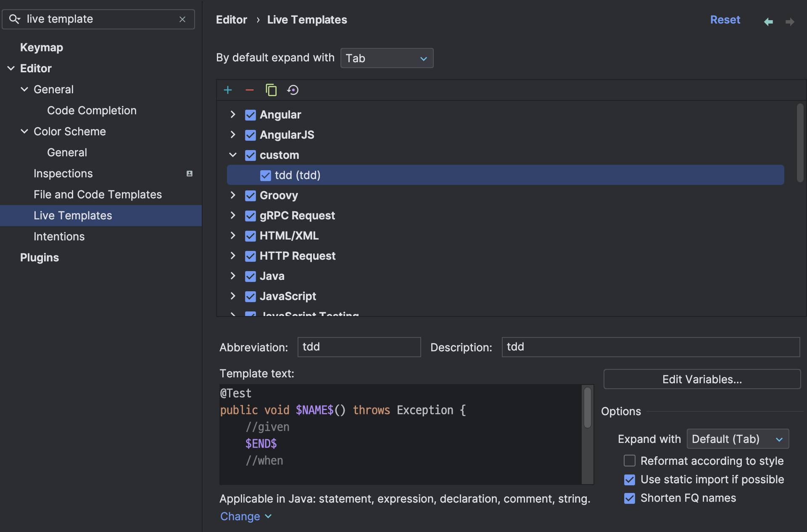This screenshot has width=807, height=532.
Task: Click the Reset link
Action: 725,20
